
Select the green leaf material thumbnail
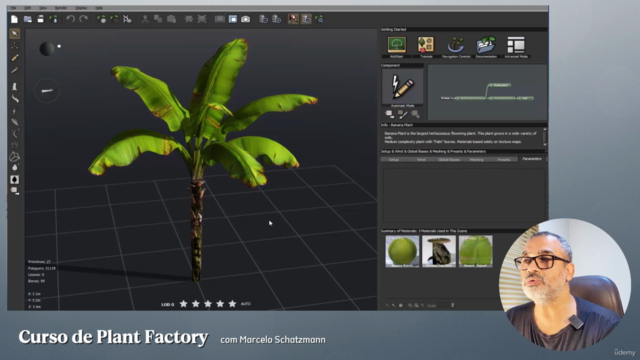pos(402,251)
